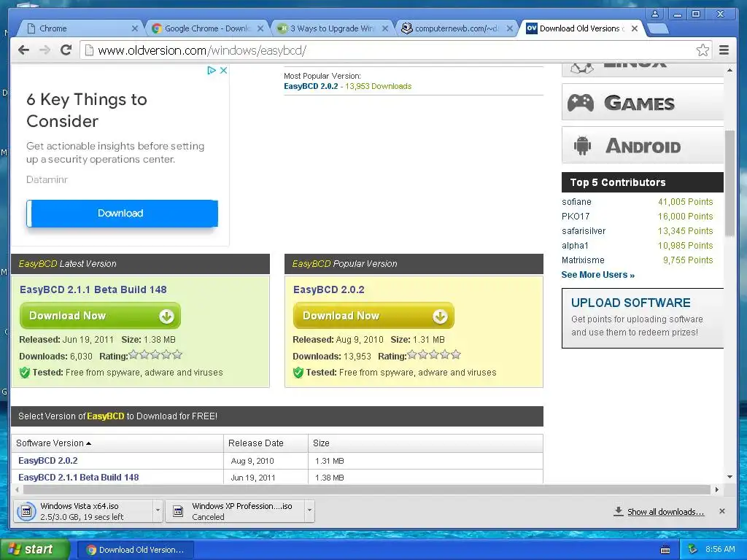Click the keyboard icon in system tray
Image resolution: width=747 pixels, height=560 pixels.
tap(665, 550)
